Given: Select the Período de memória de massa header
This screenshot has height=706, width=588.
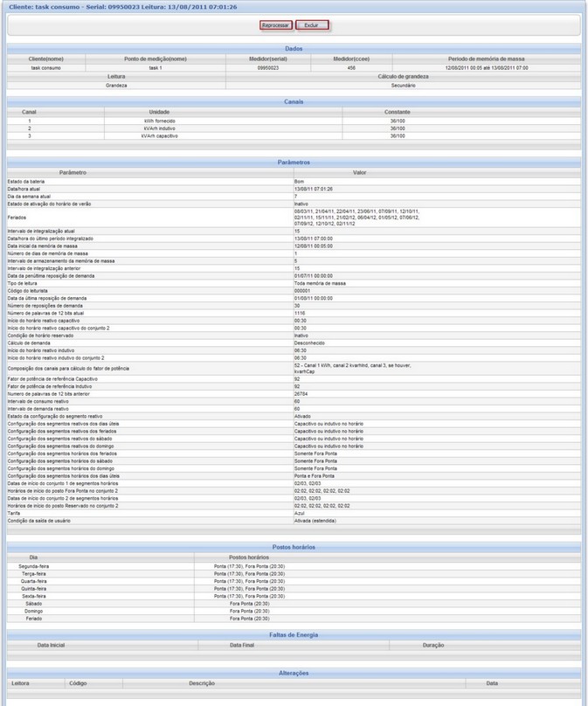Looking at the screenshot, I should [x=487, y=59].
